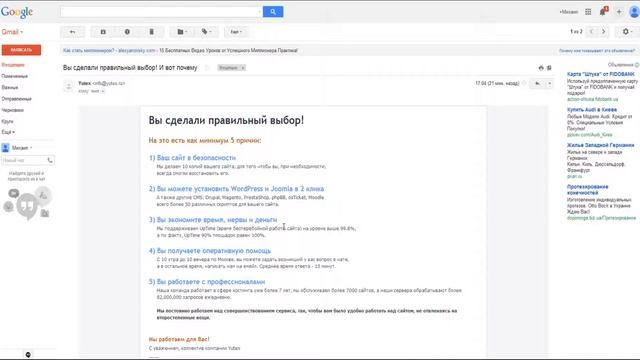This screenshot has width=640, height=360.
Task: Open the Move to folder dropdown
Action: 182,32
